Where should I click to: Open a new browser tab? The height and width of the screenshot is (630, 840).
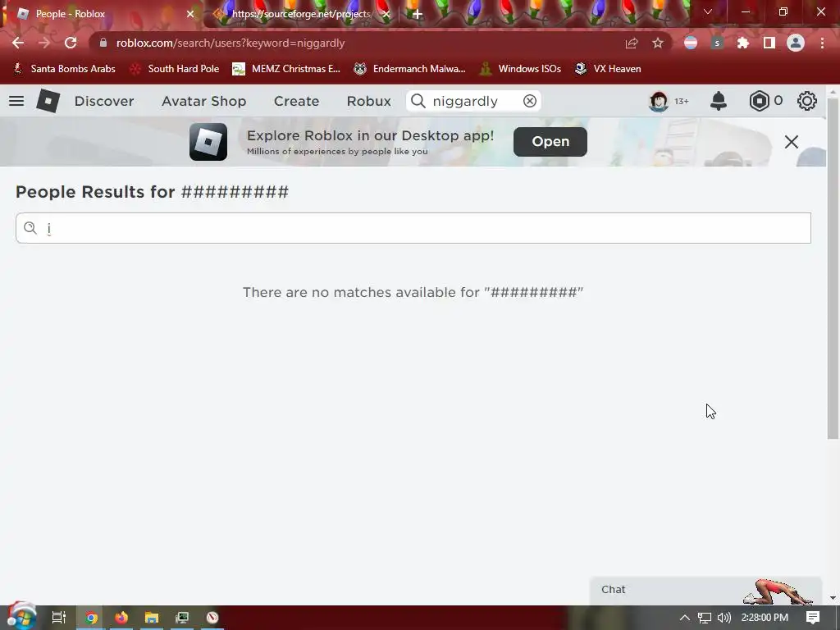[418, 14]
